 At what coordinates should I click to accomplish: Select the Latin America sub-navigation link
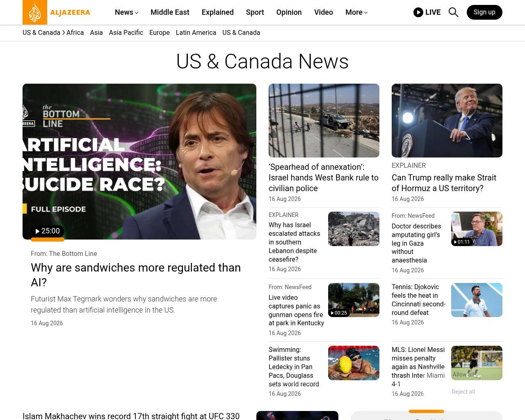pos(196,32)
